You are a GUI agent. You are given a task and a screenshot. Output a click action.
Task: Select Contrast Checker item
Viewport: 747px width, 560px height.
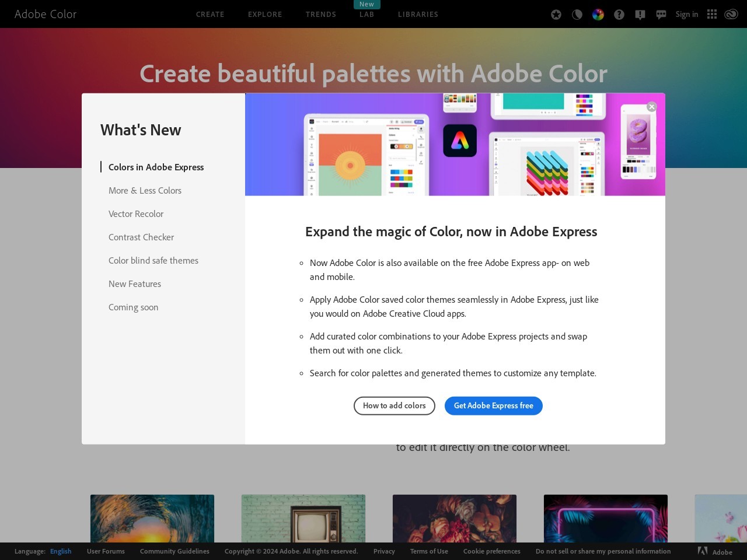point(141,237)
